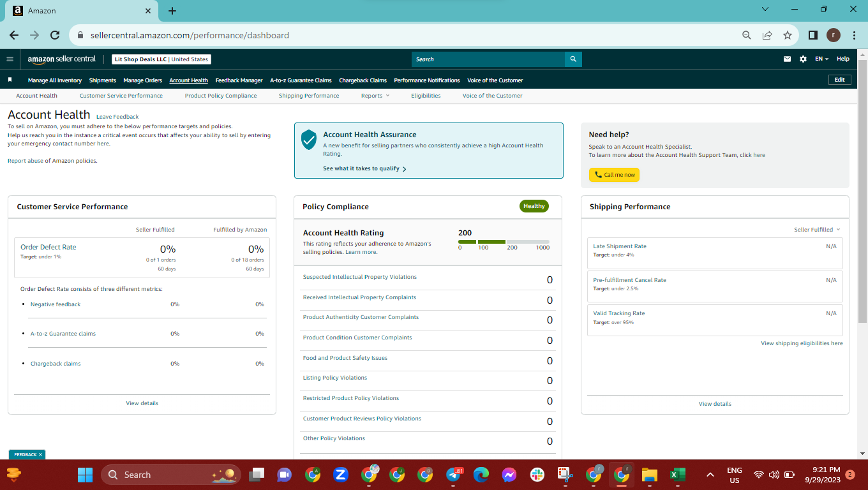Open Listing Policy Violations

click(335, 378)
